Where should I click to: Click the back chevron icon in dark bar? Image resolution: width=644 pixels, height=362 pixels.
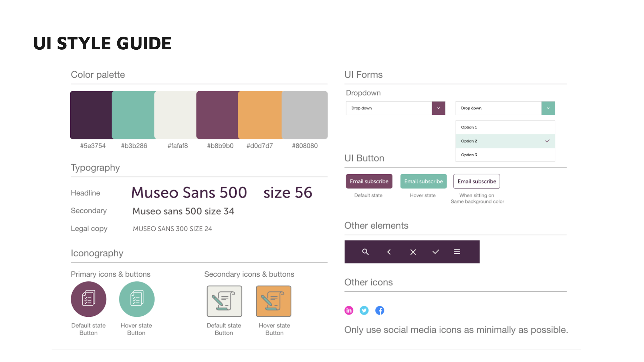coord(389,252)
